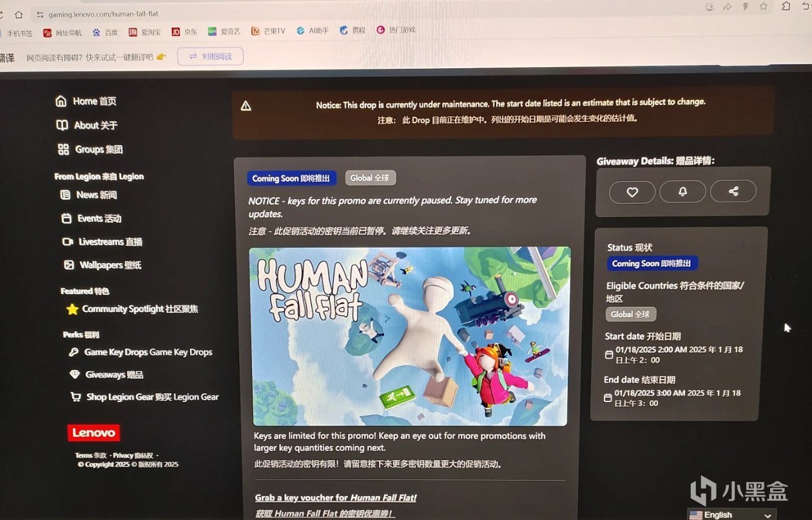812x520 pixels.
Task: Open the 手机书签 bookmark
Action: click(x=18, y=33)
